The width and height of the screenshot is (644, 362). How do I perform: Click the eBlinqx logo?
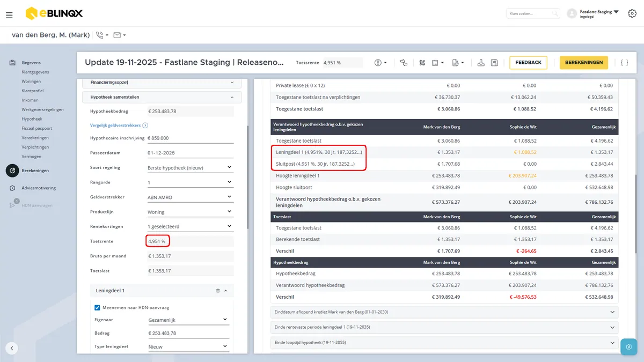coord(54,13)
